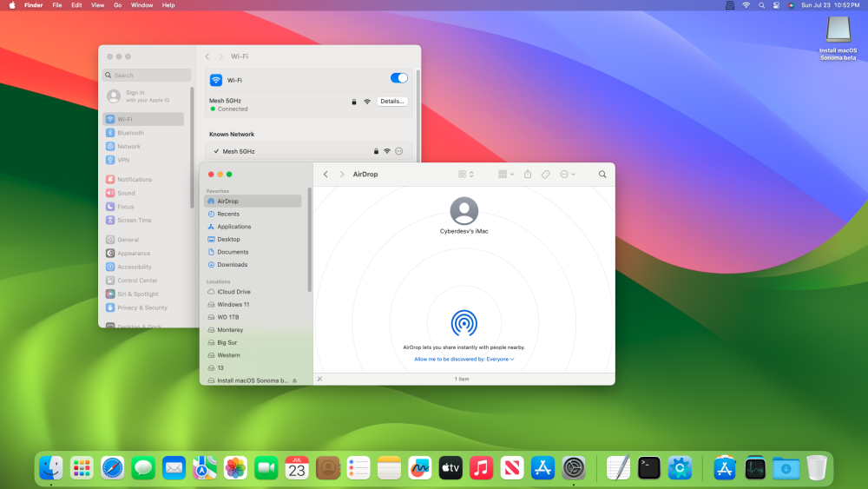Open the Apple menu
Viewport: 868px width, 489px height.
point(12,5)
